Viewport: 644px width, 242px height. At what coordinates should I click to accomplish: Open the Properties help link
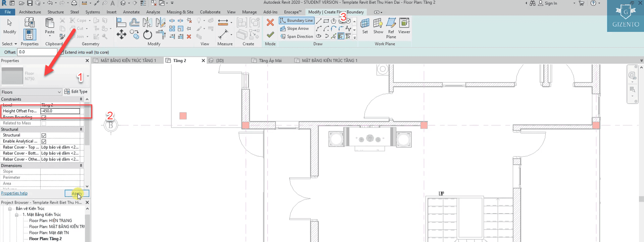[x=14, y=193]
